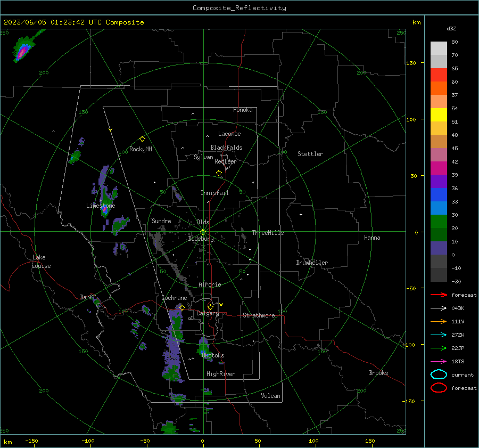The height and width of the screenshot is (448, 479).
Task: Select the magenta 18TS arrow icon
Action: point(439,362)
